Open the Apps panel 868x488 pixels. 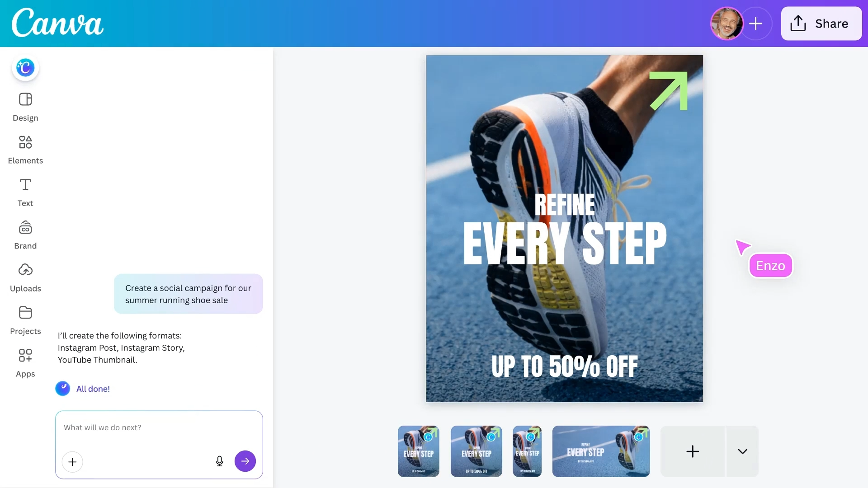[25, 363]
